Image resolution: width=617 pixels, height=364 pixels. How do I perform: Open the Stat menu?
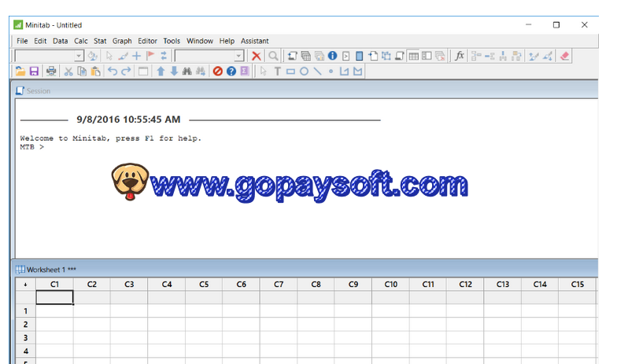(x=100, y=41)
